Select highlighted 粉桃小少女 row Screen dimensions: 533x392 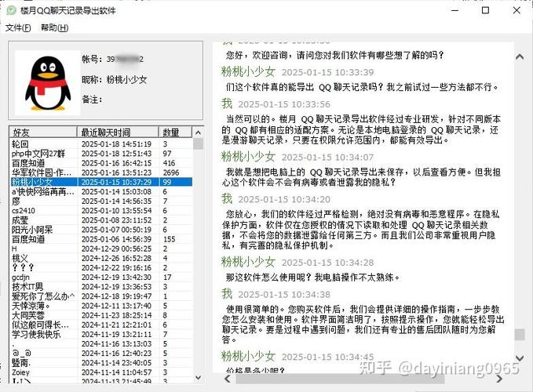[x=101, y=182]
